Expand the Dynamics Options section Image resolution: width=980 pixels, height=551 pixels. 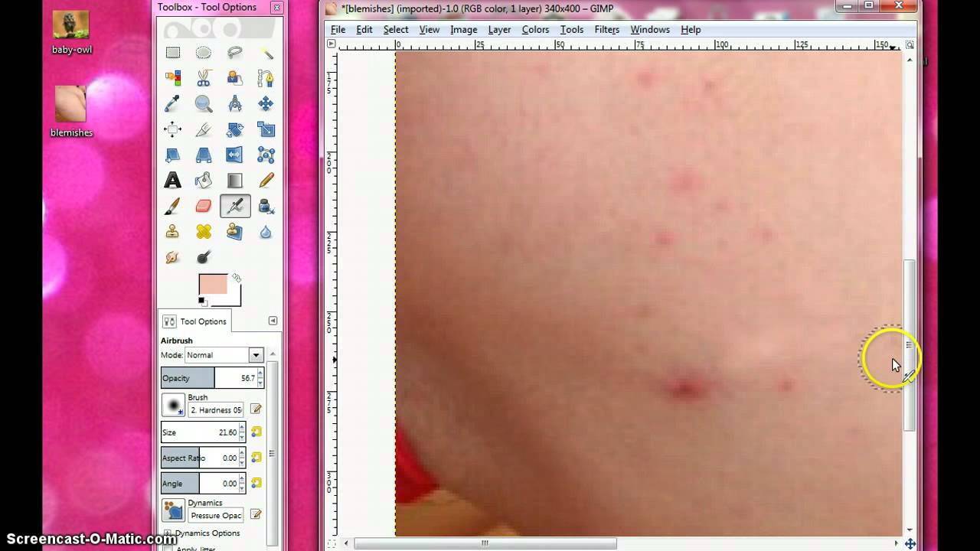point(168,533)
